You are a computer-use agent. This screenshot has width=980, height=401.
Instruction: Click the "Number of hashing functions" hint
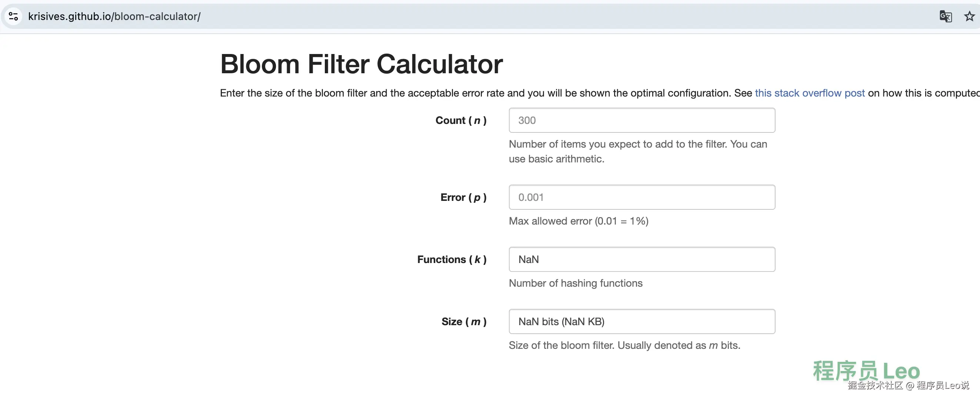pyautogui.click(x=575, y=283)
